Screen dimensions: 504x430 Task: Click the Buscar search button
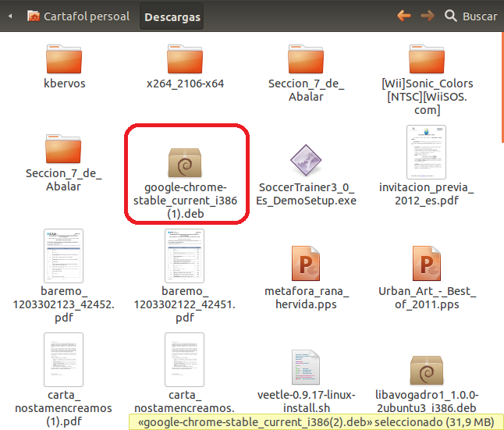(x=470, y=16)
